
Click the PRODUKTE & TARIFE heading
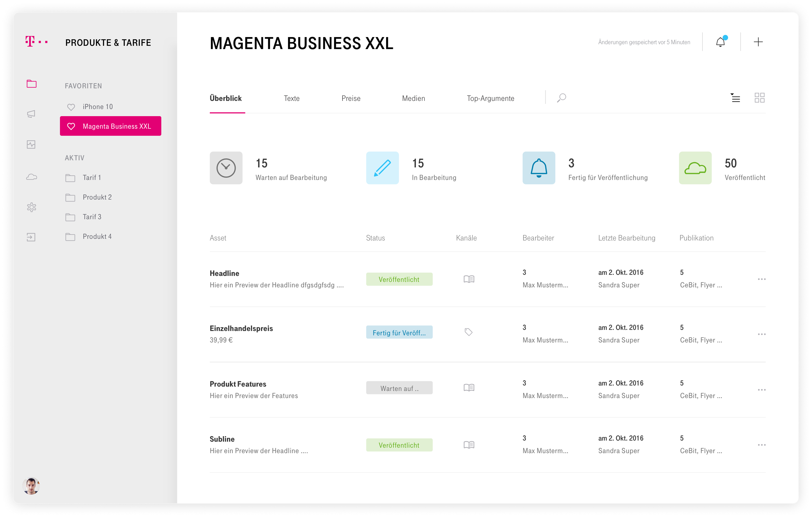108,43
